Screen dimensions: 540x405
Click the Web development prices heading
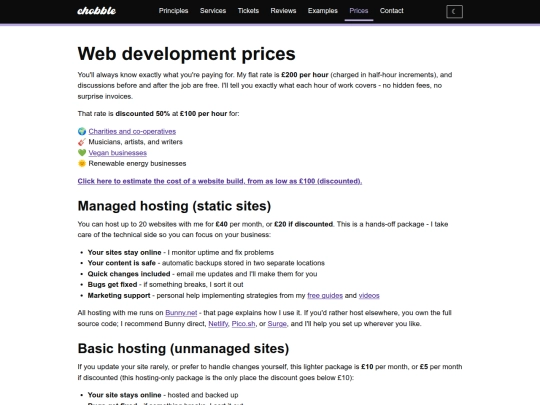[x=186, y=54]
